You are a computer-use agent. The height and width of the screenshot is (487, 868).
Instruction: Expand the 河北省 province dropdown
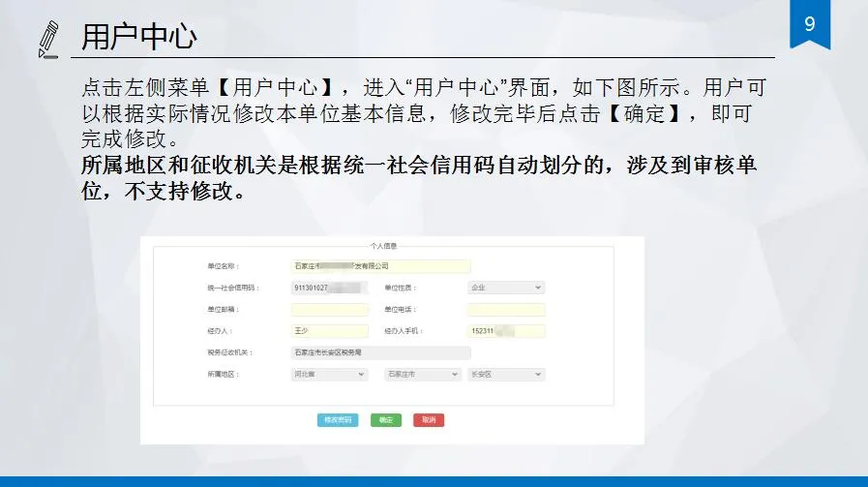(329, 374)
